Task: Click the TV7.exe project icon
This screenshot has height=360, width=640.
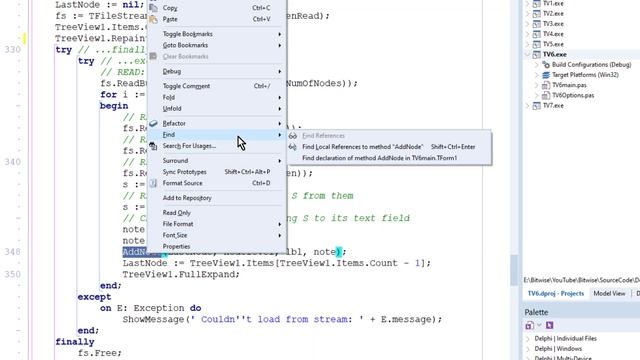Action: click(537, 105)
